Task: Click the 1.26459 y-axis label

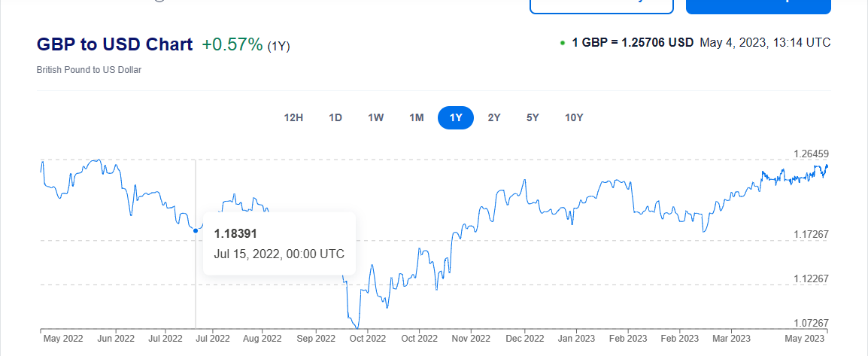Action: (811, 154)
